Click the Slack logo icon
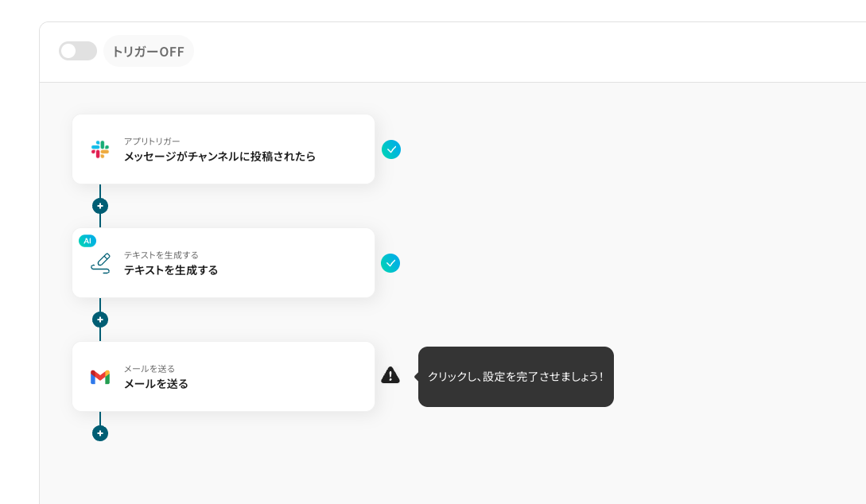866x504 pixels. coord(100,149)
